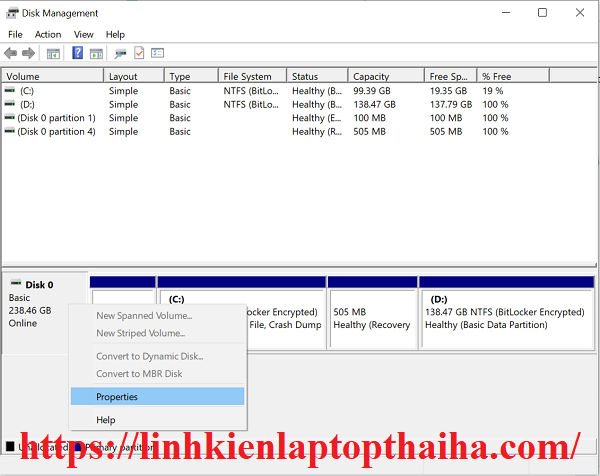Open the Action menu
The image size is (600, 476).
(x=48, y=34)
